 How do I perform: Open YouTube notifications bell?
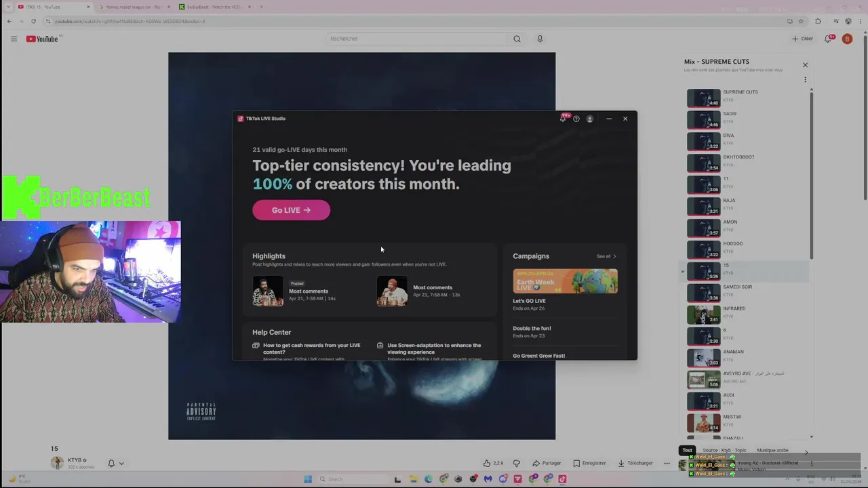pyautogui.click(x=828, y=39)
